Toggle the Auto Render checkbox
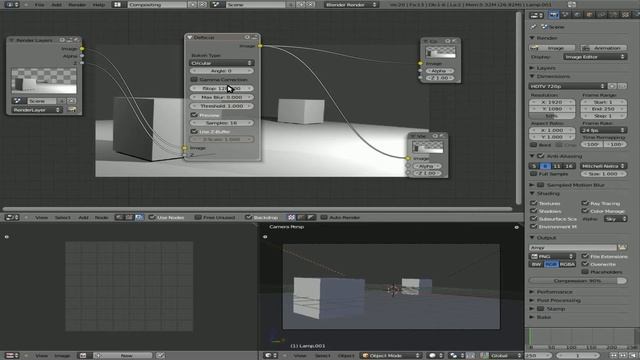Screen dimensions: 640x360 coord(324,218)
